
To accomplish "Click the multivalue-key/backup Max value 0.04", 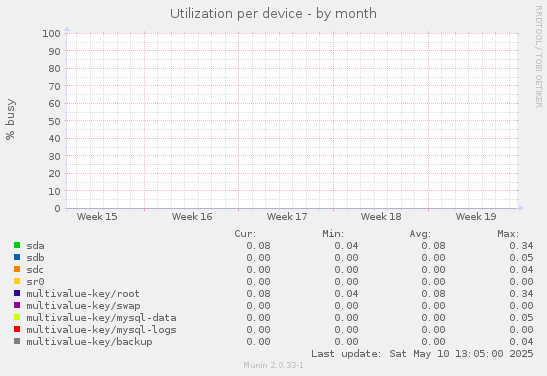I will coord(521,341).
